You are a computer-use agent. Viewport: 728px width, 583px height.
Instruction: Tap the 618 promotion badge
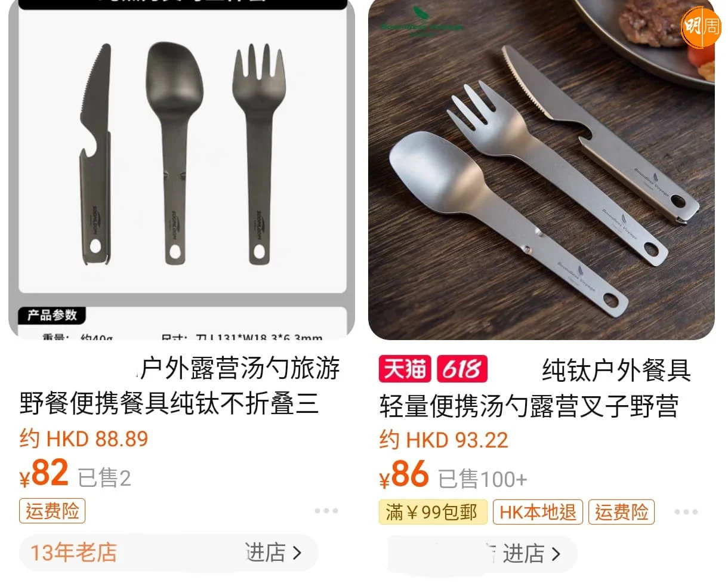(462, 369)
